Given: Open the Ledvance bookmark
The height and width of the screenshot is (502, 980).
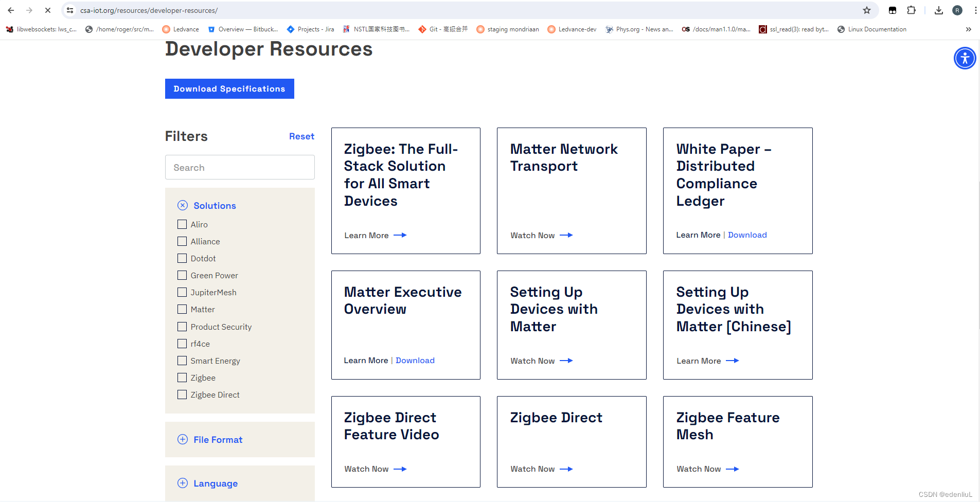Looking at the screenshot, I should tap(181, 29).
